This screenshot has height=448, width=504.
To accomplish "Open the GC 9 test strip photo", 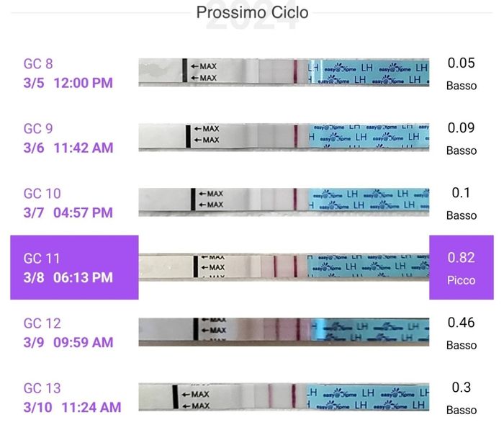I will coord(284,136).
